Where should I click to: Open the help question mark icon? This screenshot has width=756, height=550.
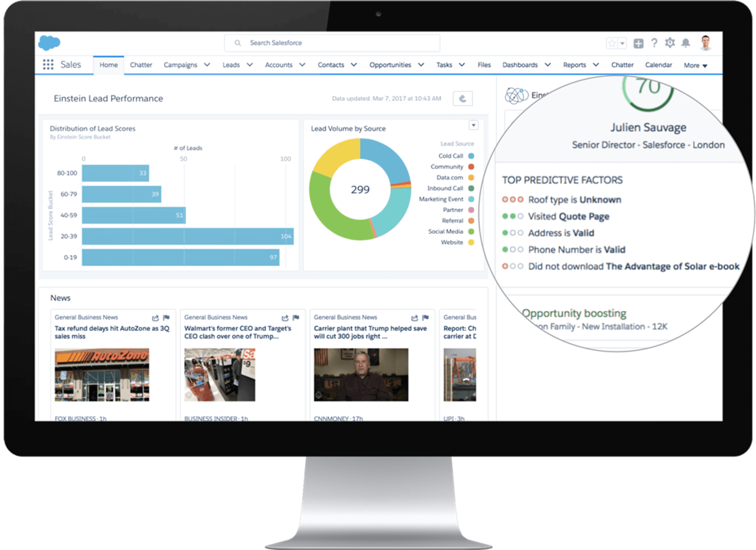pyautogui.click(x=654, y=43)
